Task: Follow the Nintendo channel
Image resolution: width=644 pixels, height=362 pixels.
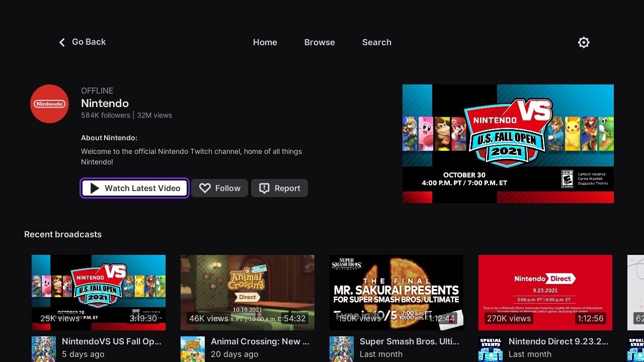Action: click(219, 188)
